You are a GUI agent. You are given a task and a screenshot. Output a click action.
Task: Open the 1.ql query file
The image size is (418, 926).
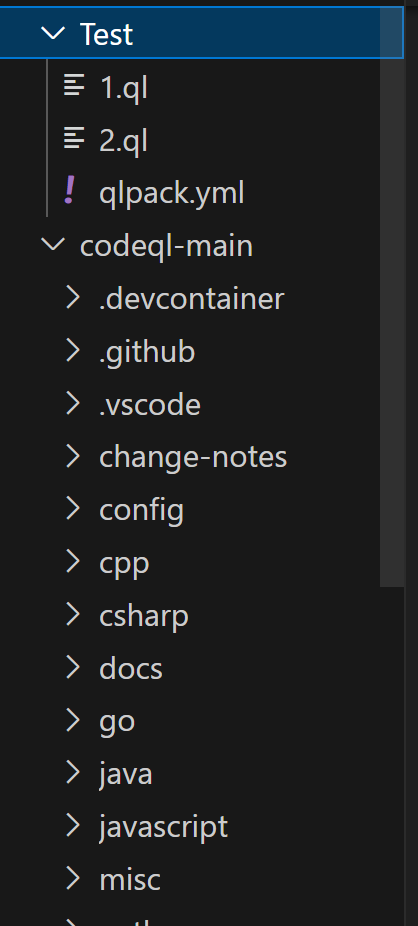[x=123, y=88]
